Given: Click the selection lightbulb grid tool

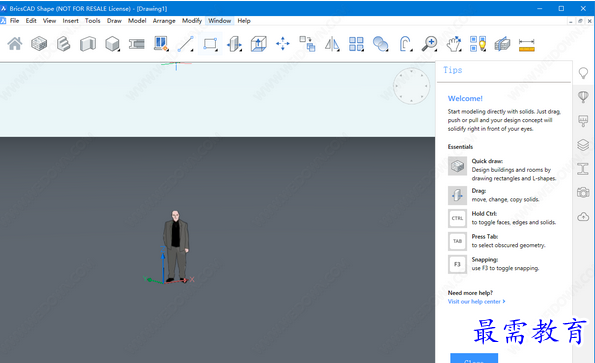Looking at the screenshot, I should point(478,44).
